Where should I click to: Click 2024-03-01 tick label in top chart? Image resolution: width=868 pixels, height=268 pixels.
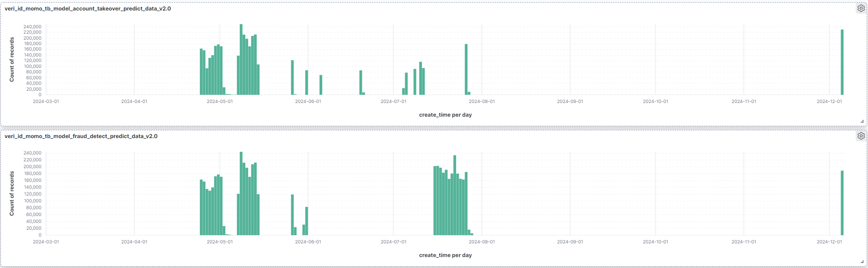point(46,102)
